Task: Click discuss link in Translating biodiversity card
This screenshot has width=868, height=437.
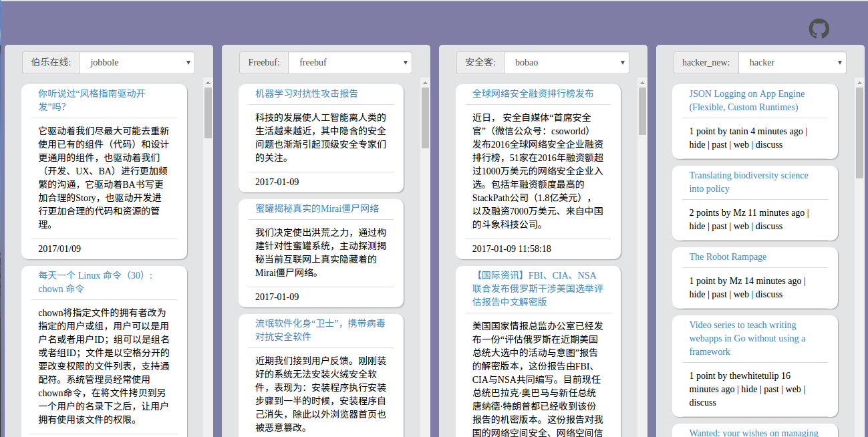Action: pyautogui.click(x=769, y=226)
